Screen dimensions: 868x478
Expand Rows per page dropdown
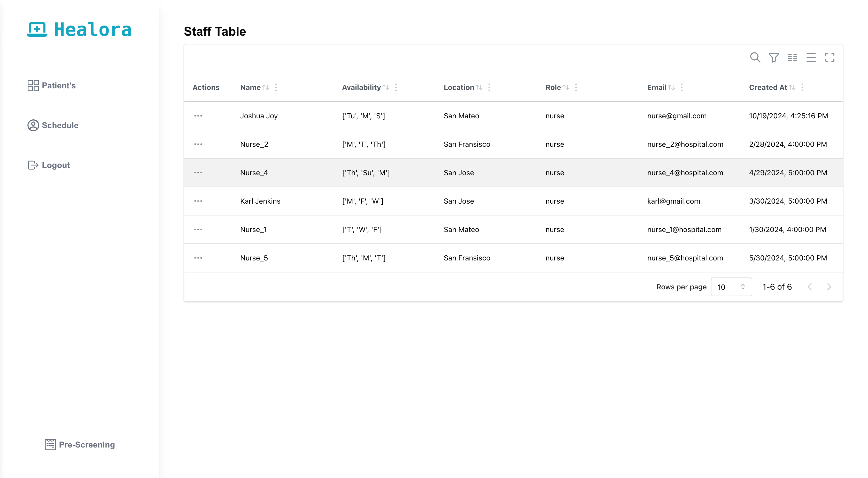click(x=731, y=287)
